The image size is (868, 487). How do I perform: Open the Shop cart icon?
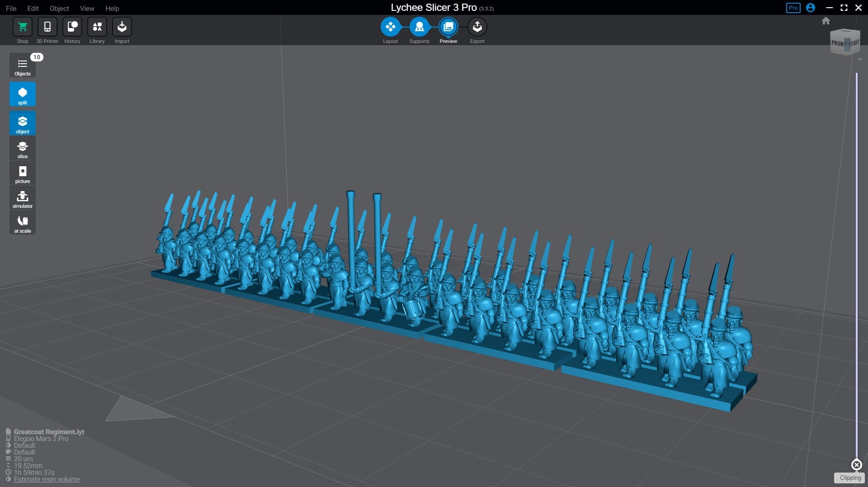[22, 27]
